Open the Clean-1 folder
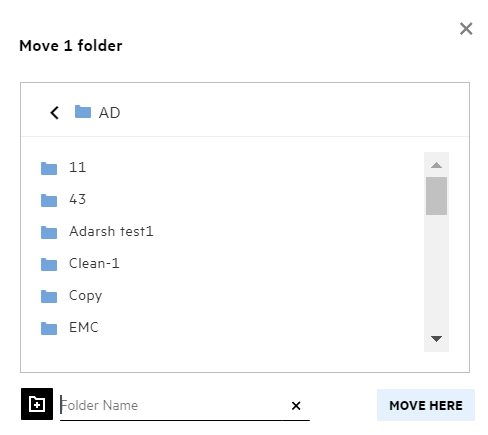Screen dimensions: 488x435 click(94, 263)
